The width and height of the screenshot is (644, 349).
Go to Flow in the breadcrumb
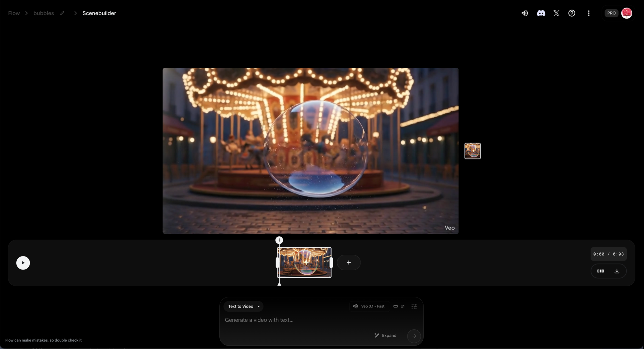pos(14,13)
